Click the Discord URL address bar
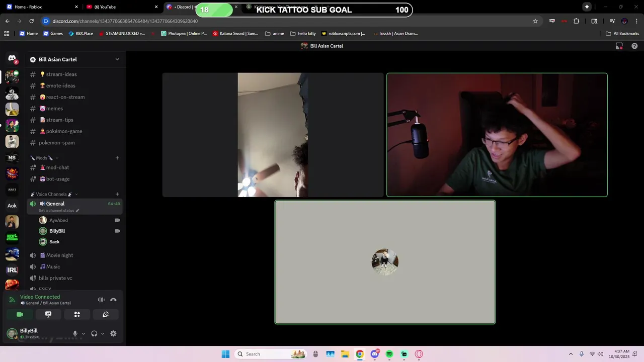The image size is (644, 362). [x=292, y=21]
